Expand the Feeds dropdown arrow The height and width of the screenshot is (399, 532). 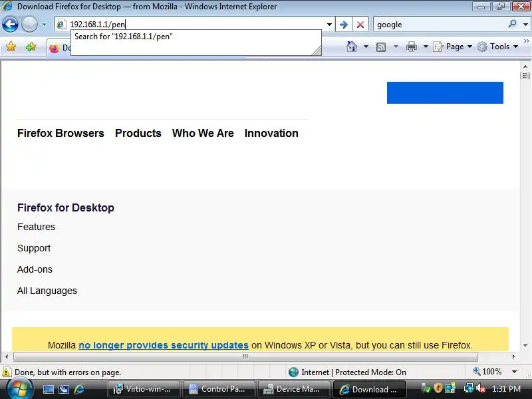click(x=396, y=47)
